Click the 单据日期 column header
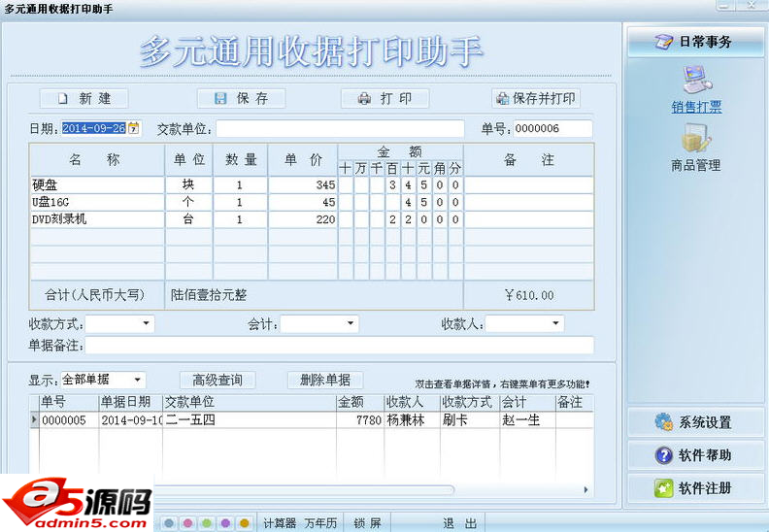 tap(130, 402)
